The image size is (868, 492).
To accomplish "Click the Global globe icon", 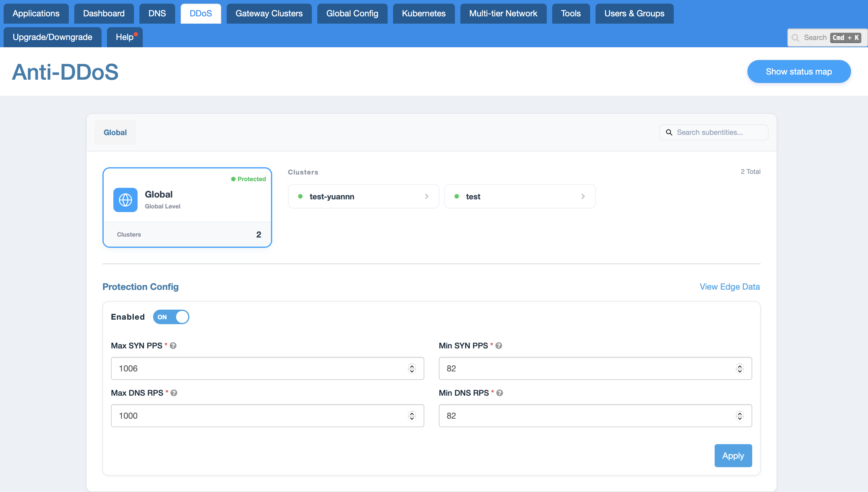I will click(125, 200).
